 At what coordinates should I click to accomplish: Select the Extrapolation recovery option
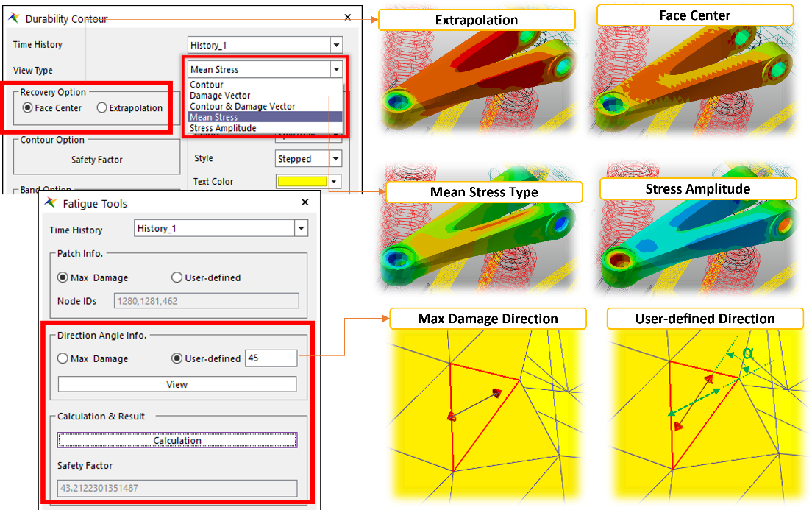(102, 108)
